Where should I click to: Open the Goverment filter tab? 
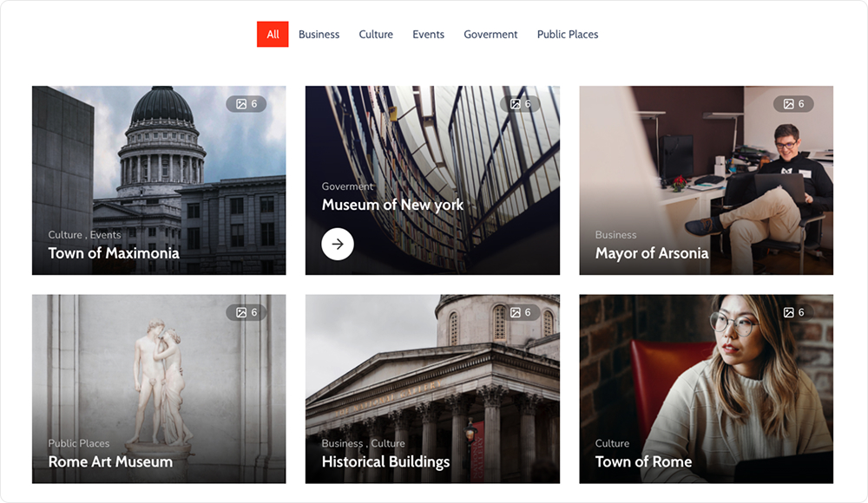point(490,35)
